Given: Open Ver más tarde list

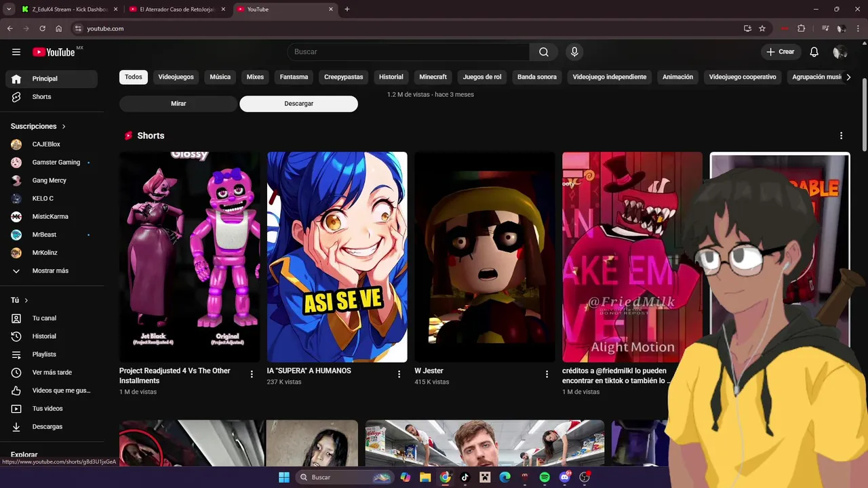Looking at the screenshot, I should coord(52,372).
